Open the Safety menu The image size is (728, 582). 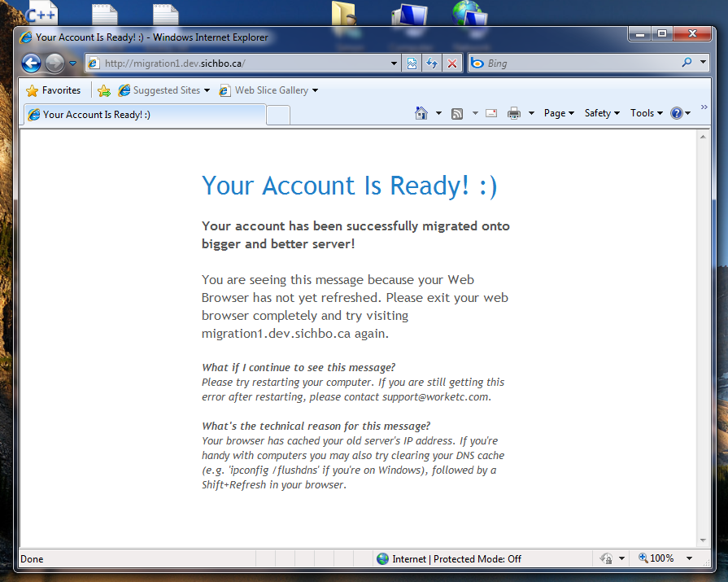click(602, 114)
